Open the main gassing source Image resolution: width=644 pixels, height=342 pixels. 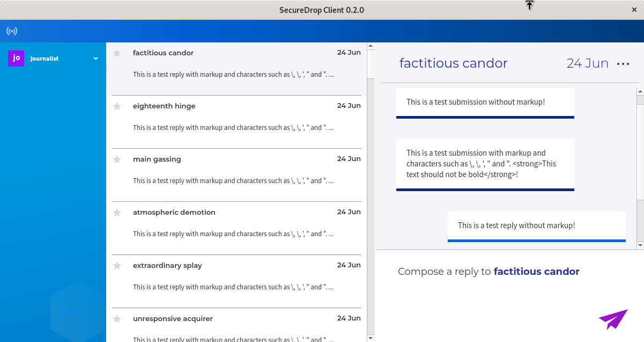[x=236, y=175]
